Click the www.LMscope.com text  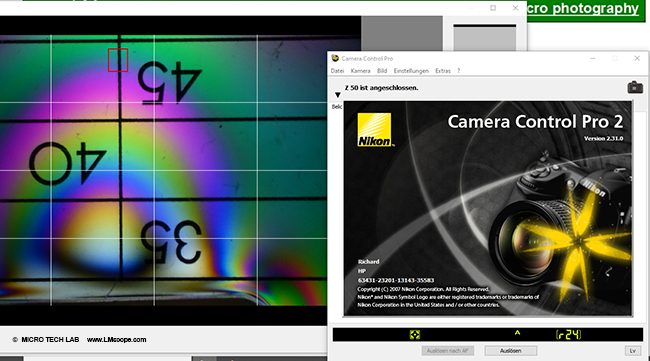point(116,339)
